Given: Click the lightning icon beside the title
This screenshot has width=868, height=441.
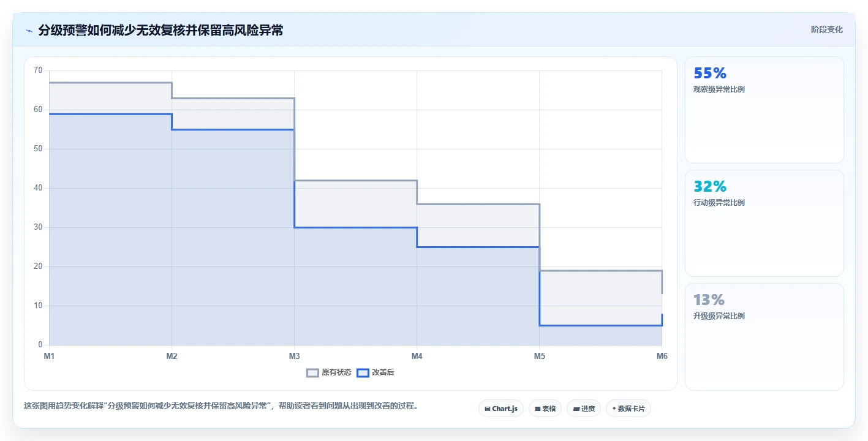Looking at the screenshot, I should click(x=29, y=31).
